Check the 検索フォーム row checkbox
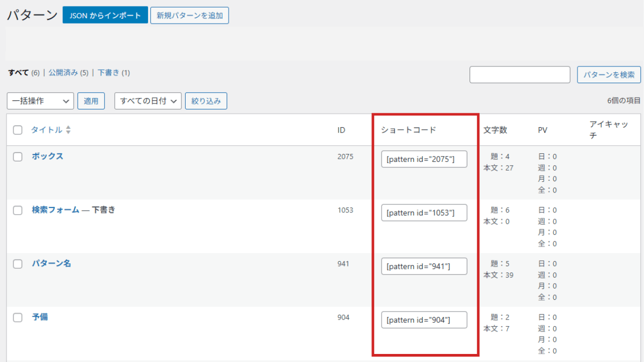 [x=18, y=210]
